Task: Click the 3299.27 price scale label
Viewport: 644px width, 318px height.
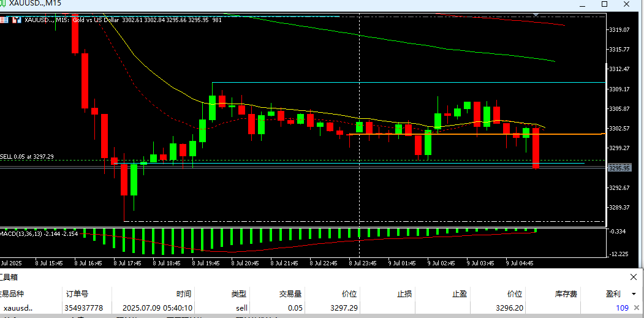Action: (619, 148)
